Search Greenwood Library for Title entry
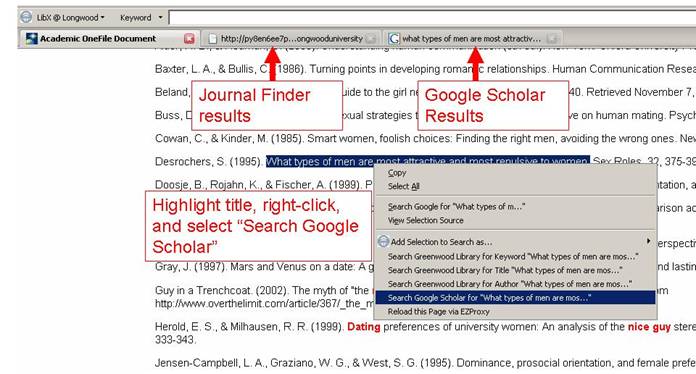The image size is (696, 374). [505, 270]
